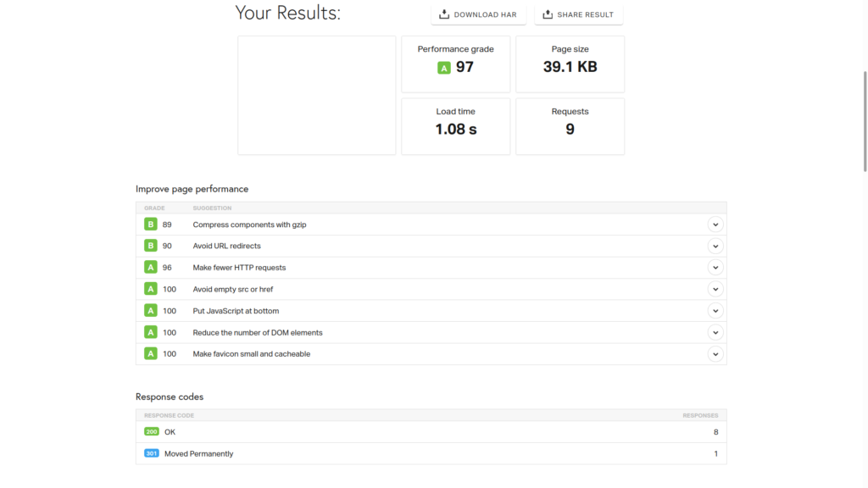This screenshot has height=488, width=868.
Task: Click the blue 301 response code badge
Action: pyautogui.click(x=152, y=453)
